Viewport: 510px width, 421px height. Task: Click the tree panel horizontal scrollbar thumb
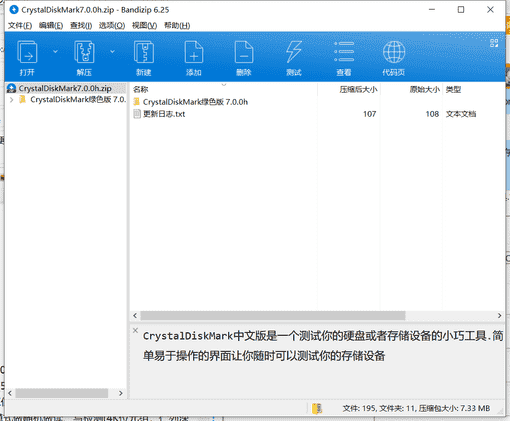pos(62,393)
